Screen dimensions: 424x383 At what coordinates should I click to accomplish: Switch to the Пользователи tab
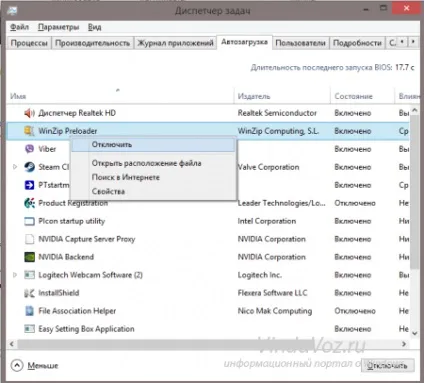point(300,43)
